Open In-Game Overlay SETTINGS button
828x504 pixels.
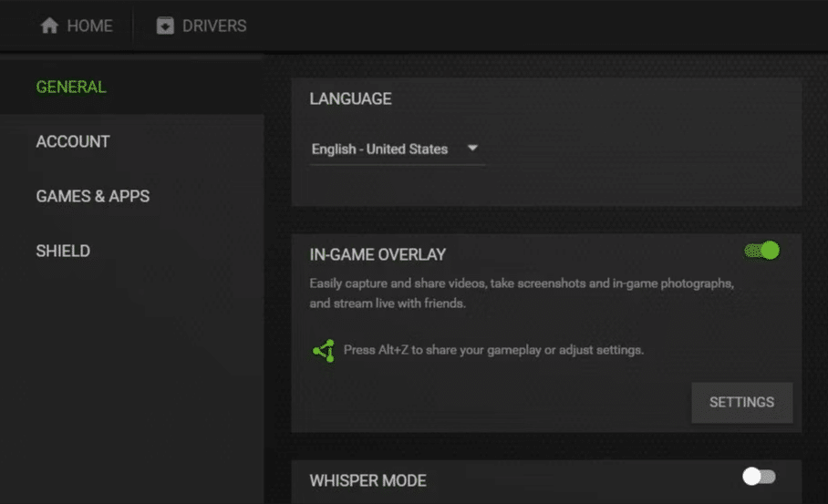coord(742,403)
